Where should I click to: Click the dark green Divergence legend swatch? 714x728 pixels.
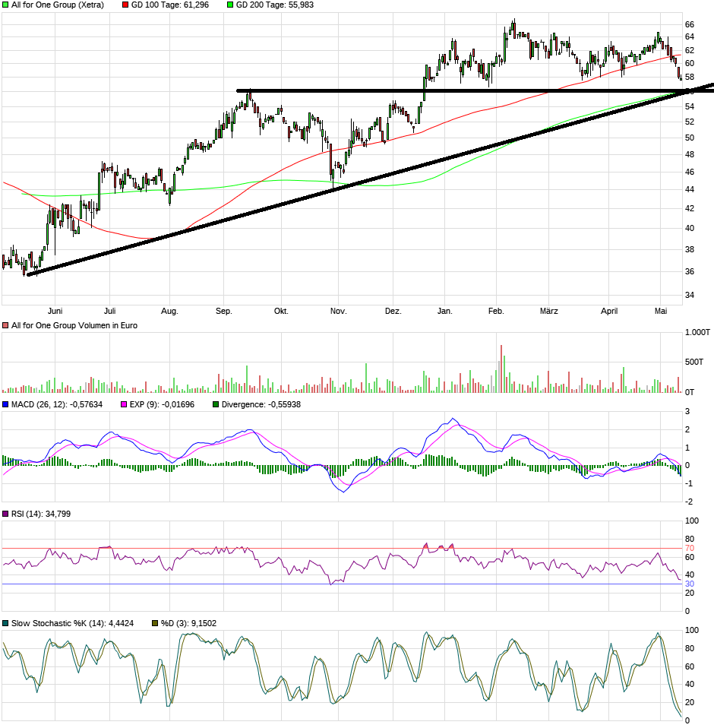[x=215, y=404]
